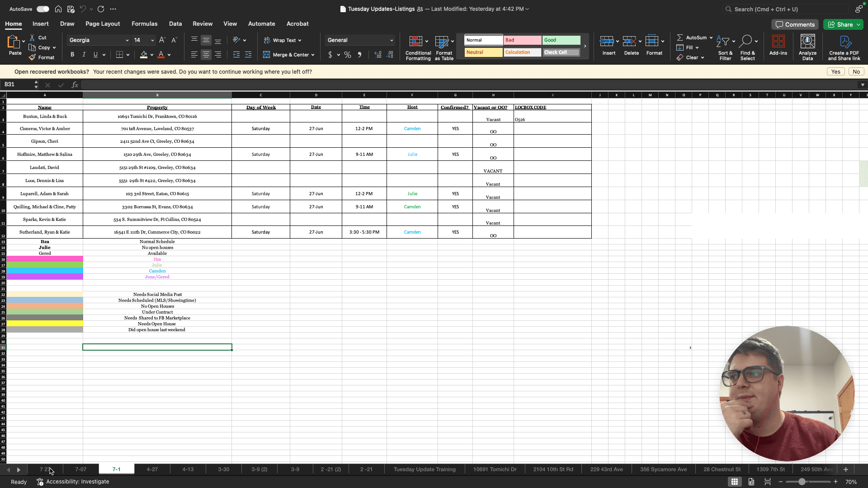The image size is (868, 488).
Task: Toggle the AutoSave switch
Action: [x=43, y=9]
